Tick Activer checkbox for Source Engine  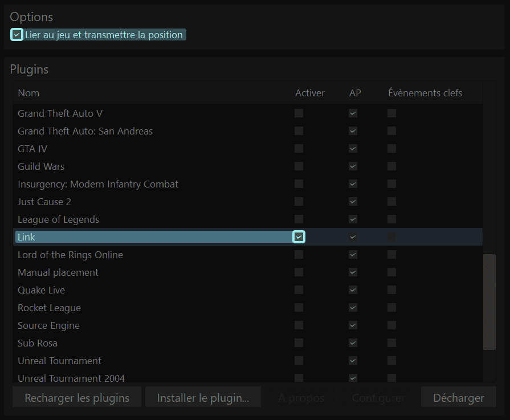coord(299,325)
